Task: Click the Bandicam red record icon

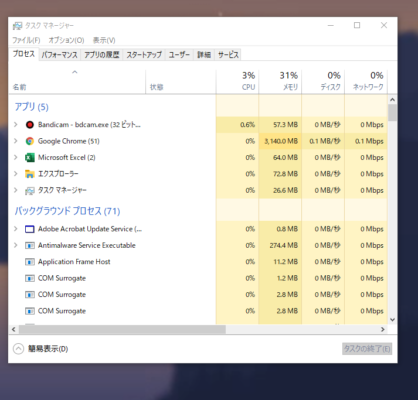Action: (30, 125)
